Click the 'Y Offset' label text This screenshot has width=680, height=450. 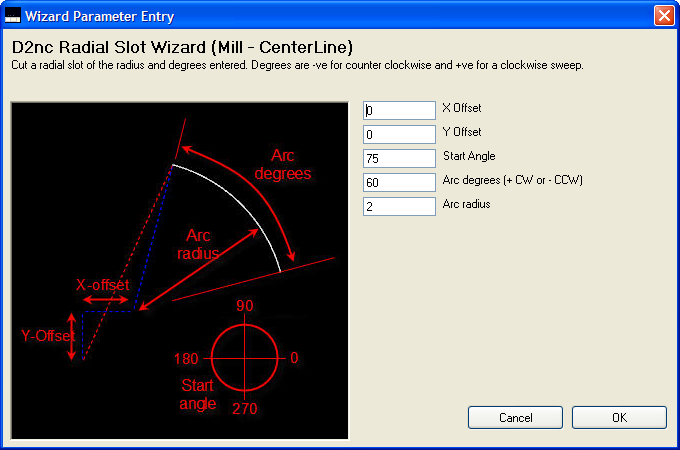[461, 132]
